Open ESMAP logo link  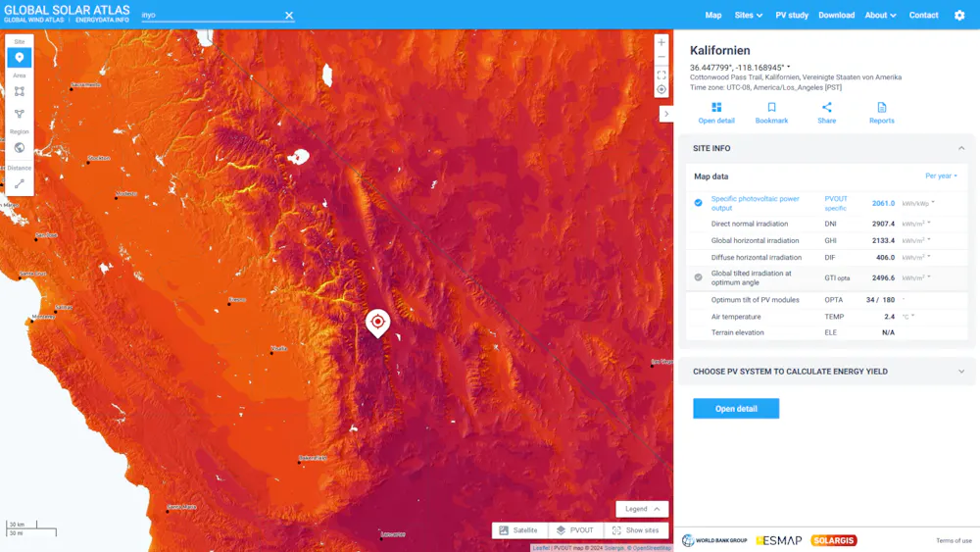(x=779, y=540)
